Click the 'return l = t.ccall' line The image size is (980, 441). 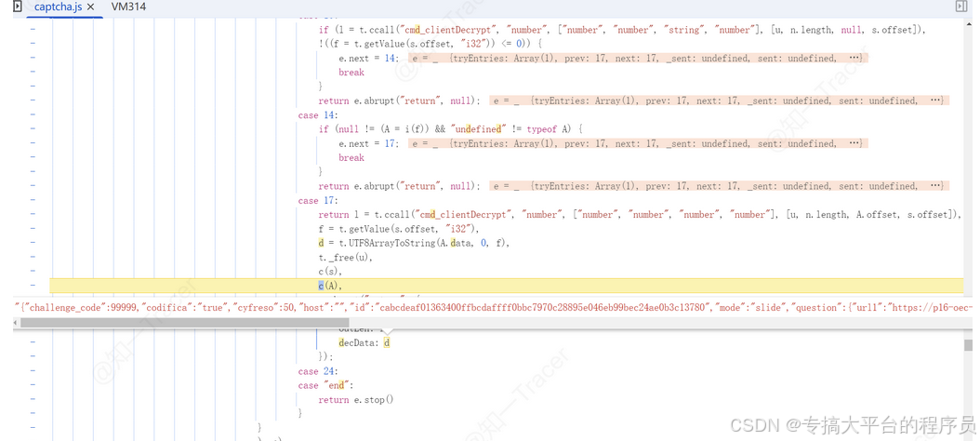pyautogui.click(x=640, y=215)
